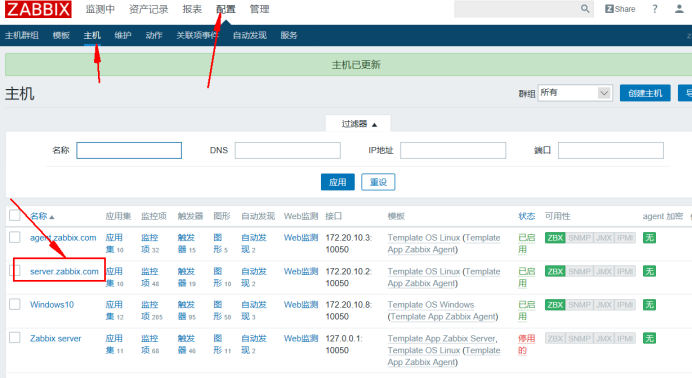
Task: Open 触发器 link for server.zabbix.com
Action: pos(186,277)
